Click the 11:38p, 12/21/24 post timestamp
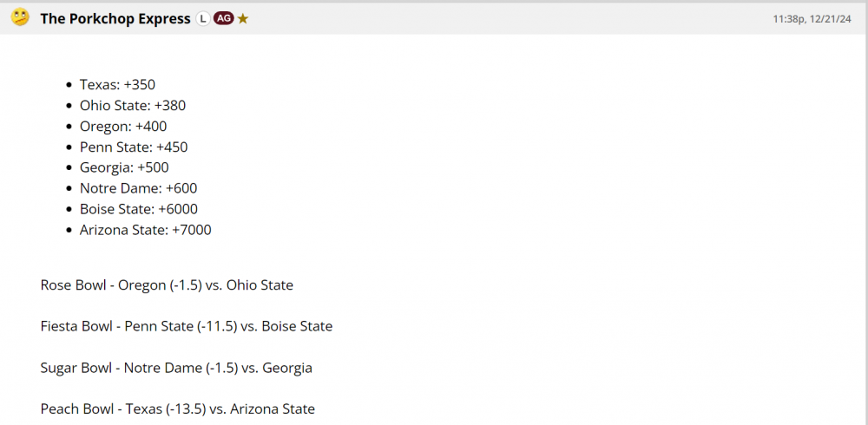 (813, 18)
